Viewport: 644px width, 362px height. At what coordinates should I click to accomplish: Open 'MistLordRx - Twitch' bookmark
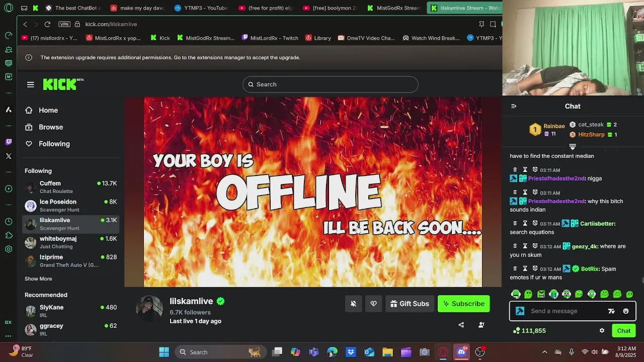click(270, 38)
